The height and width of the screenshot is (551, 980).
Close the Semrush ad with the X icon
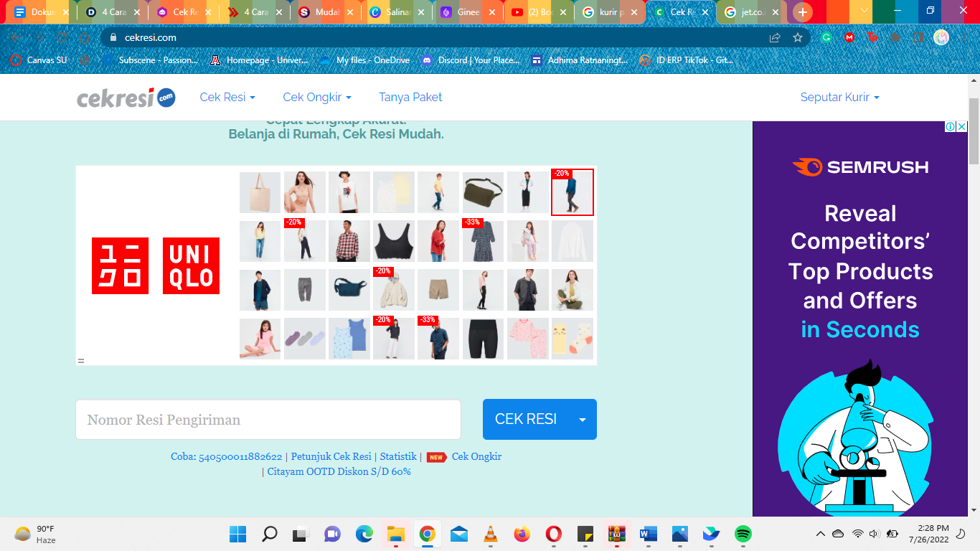pos(961,127)
